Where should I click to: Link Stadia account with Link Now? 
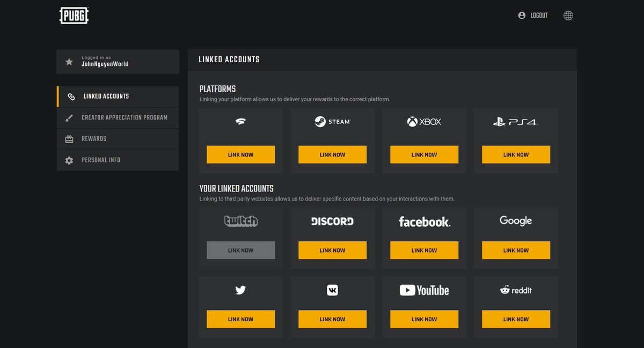coord(240,154)
